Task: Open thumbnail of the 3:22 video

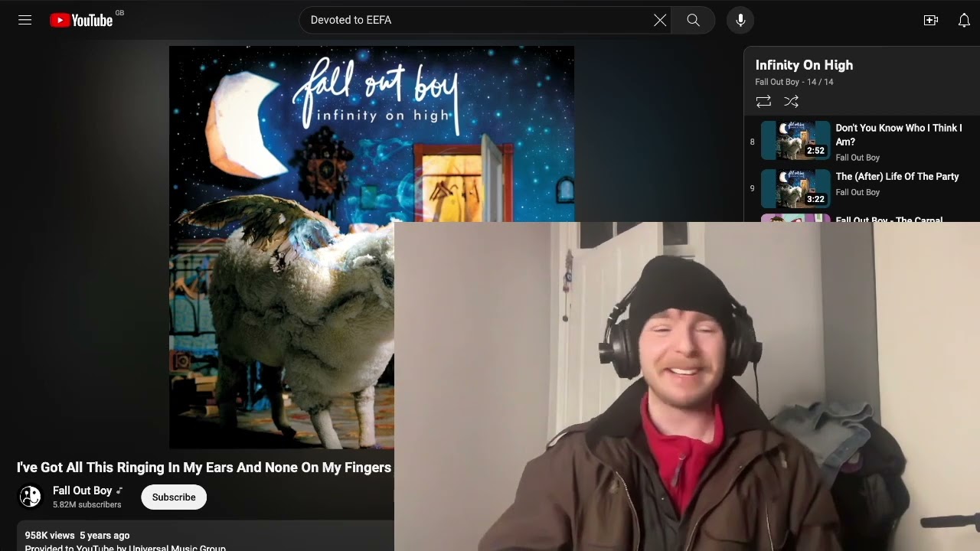Action: click(795, 188)
